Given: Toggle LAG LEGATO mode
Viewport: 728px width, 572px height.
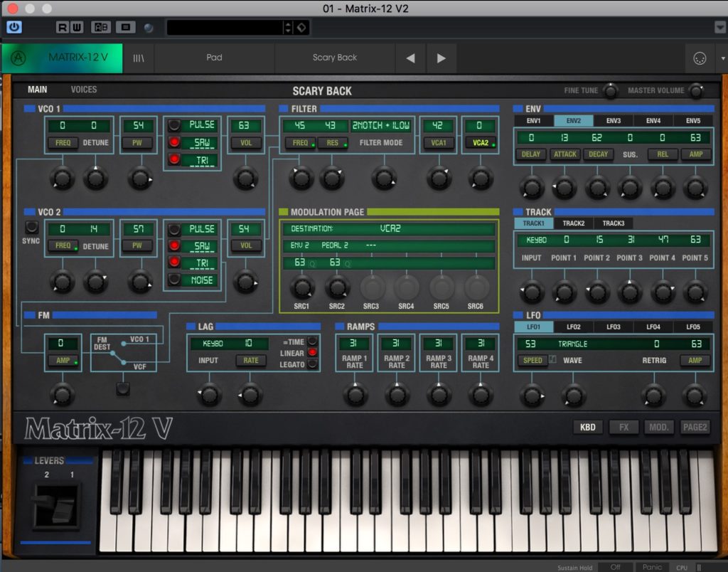Looking at the screenshot, I should 313,364.
